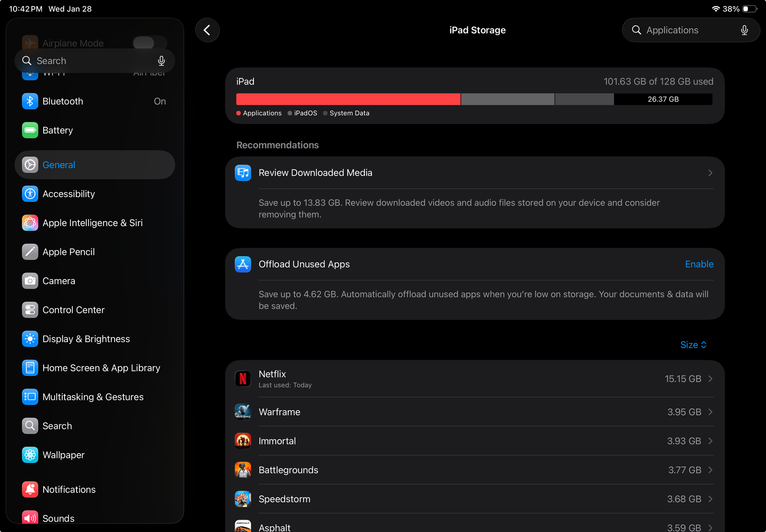Open Battery settings
The image size is (766, 532).
(57, 130)
